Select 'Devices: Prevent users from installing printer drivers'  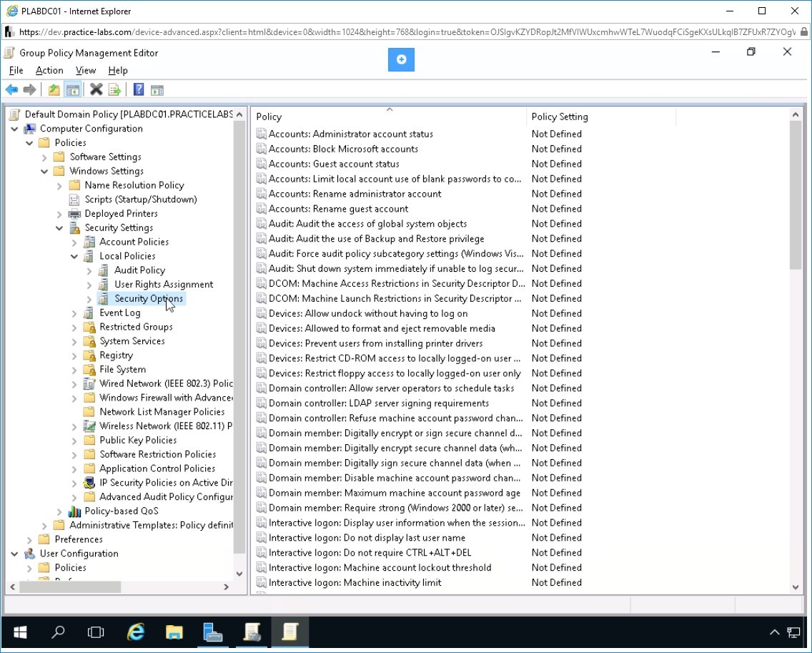(375, 343)
